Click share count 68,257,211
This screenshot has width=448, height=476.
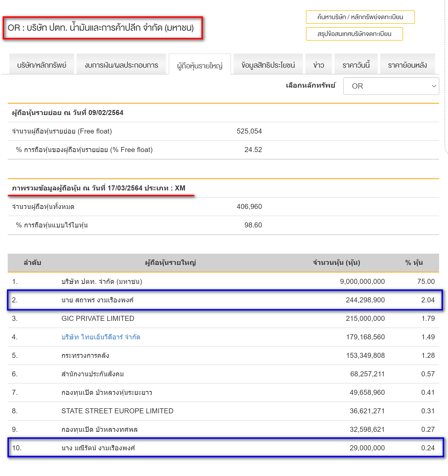coord(367,374)
